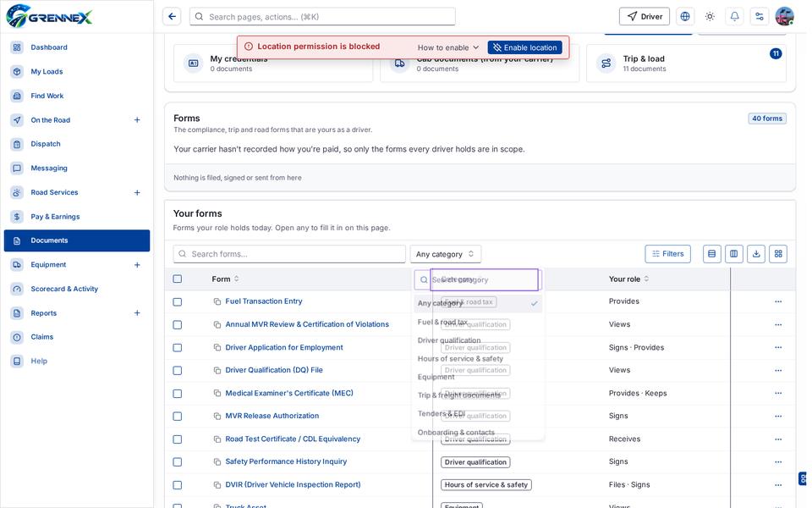This screenshot has width=812, height=508.
Task: Click the Enable location button
Action: (525, 47)
